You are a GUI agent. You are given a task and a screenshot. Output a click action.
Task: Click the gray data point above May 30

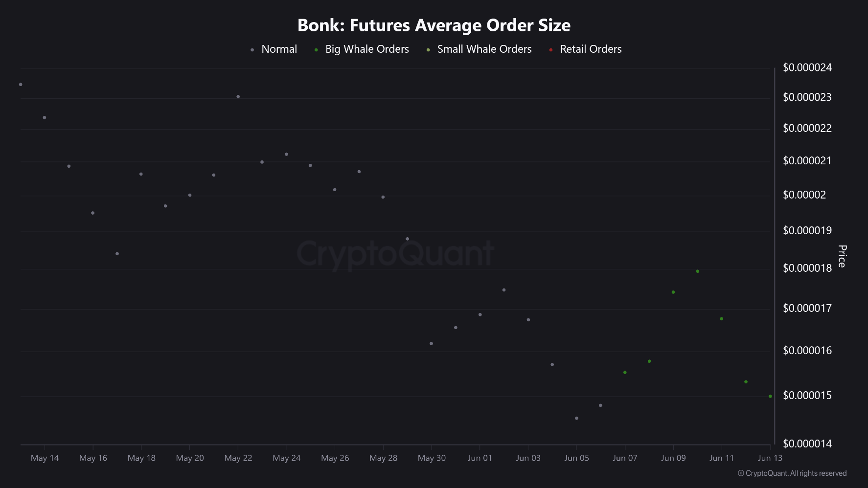[x=431, y=344]
